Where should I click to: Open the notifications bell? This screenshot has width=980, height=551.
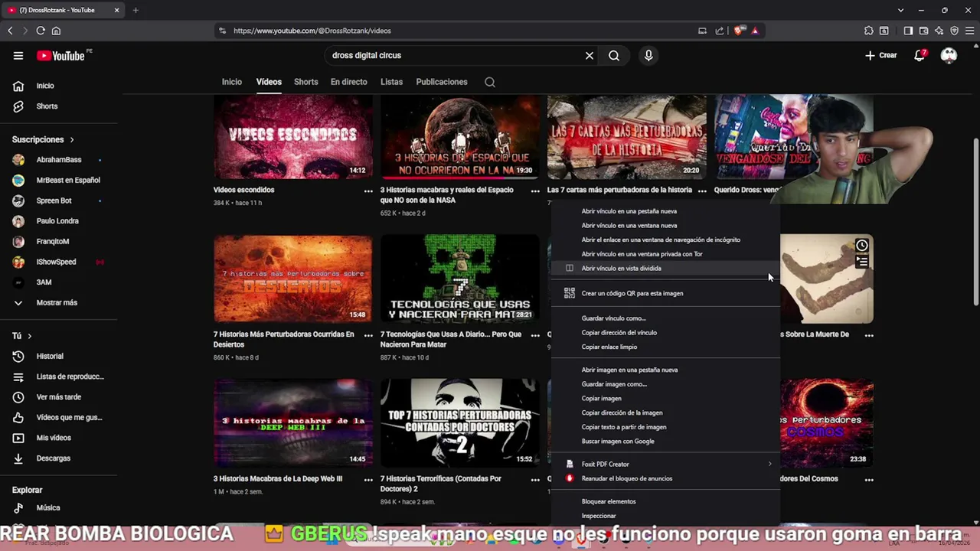point(920,55)
